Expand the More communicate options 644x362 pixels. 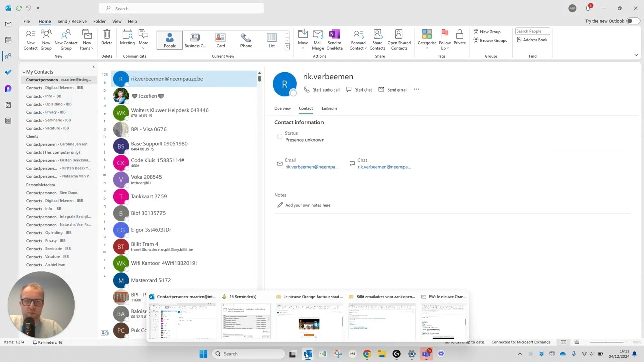pyautogui.click(x=143, y=40)
